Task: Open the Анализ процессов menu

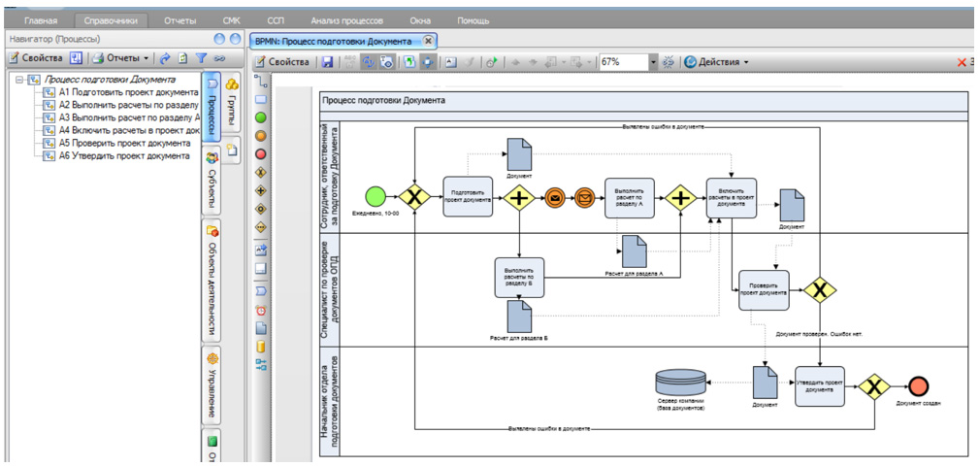Action: tap(346, 19)
